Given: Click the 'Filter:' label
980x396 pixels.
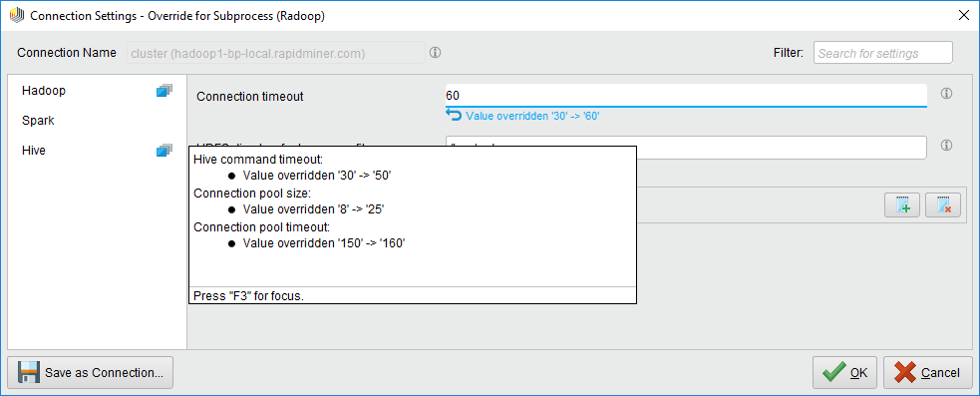Looking at the screenshot, I should pyautogui.click(x=789, y=53).
